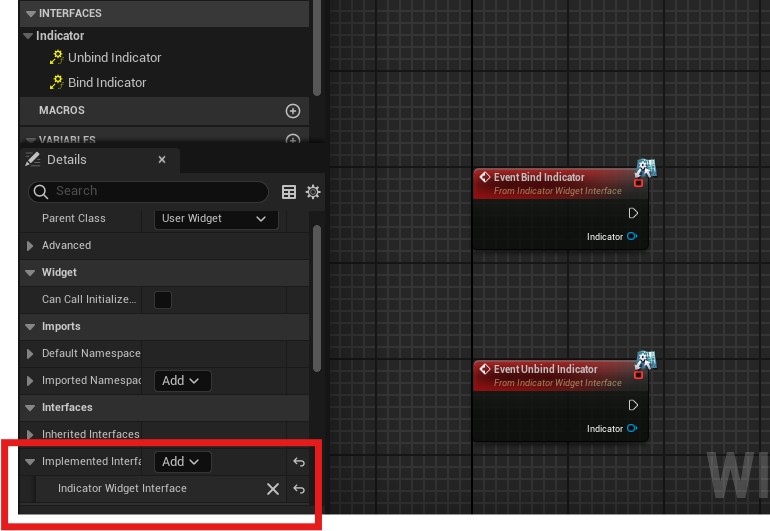Collapse the Imports category
Viewport: 770px width, 531px height.
point(30,327)
